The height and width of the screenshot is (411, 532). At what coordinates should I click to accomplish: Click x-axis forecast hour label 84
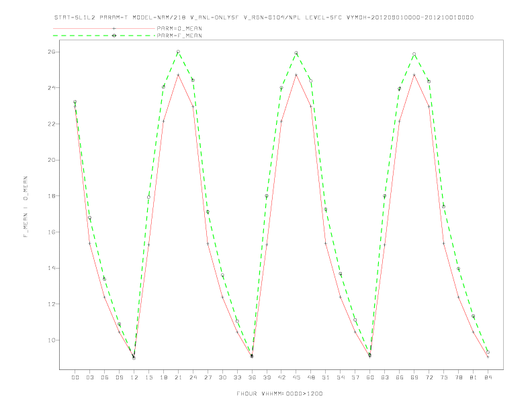pyautogui.click(x=488, y=377)
